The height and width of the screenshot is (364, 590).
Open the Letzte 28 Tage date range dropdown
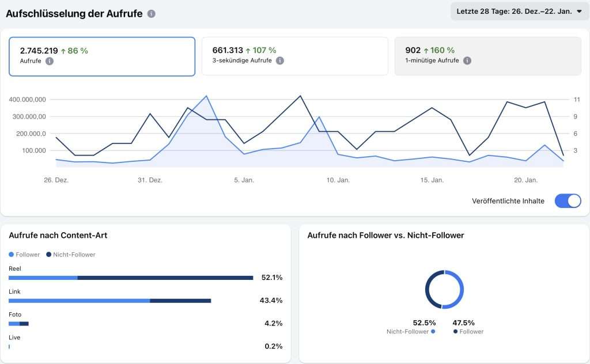coord(519,11)
